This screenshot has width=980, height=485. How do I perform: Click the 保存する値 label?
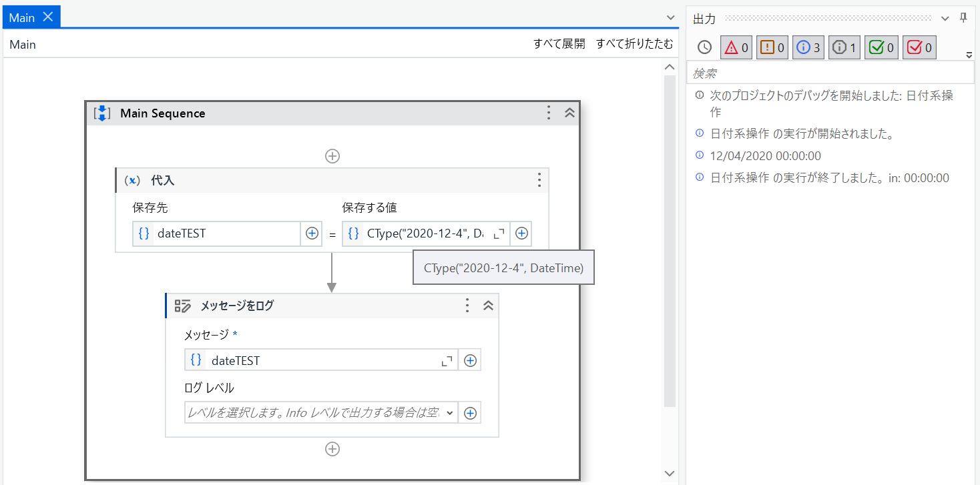pyautogui.click(x=369, y=207)
